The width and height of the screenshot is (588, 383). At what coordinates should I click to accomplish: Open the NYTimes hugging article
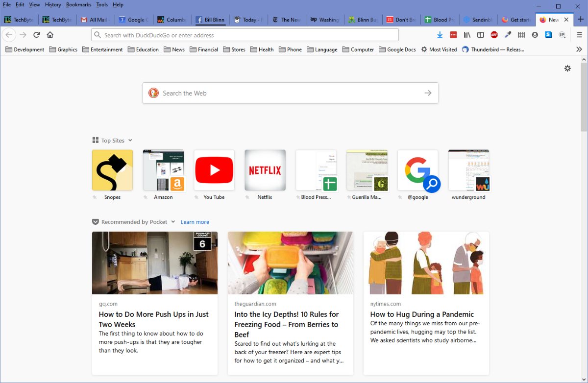pos(426,303)
